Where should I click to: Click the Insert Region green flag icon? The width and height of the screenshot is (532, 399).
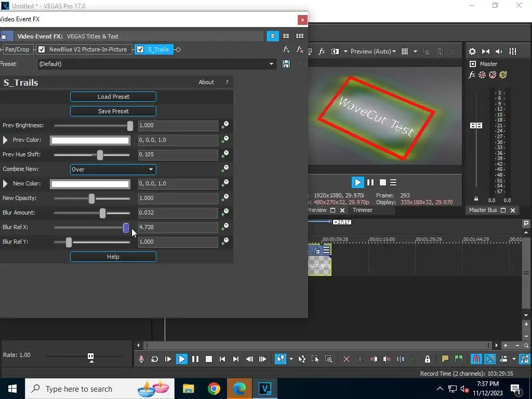[x=458, y=359]
